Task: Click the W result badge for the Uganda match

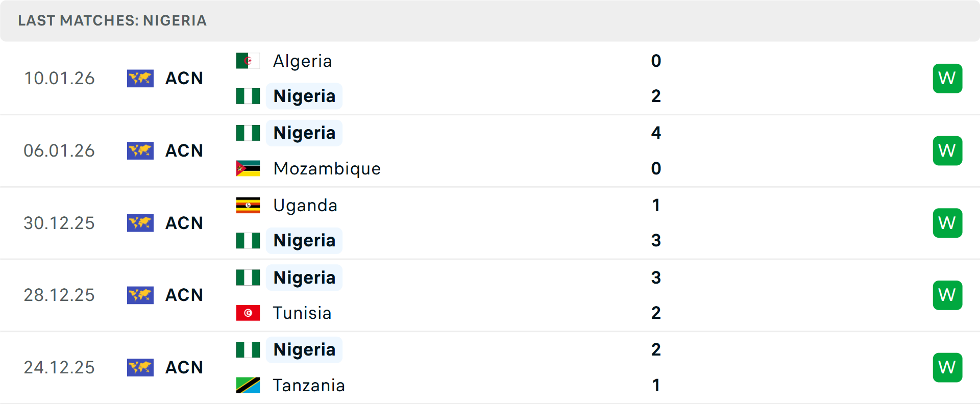Action: pos(947,223)
